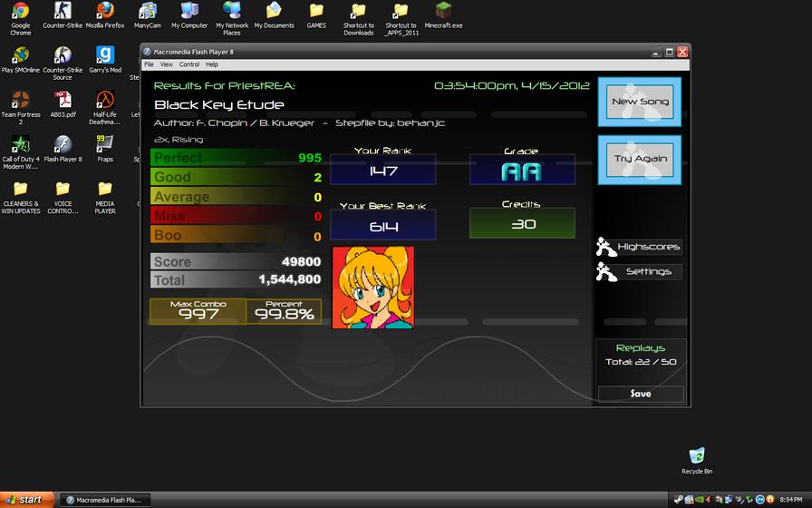Select the Team Fortress 2 icon
Image resolution: width=812 pixels, height=508 pixels.
[x=21, y=108]
